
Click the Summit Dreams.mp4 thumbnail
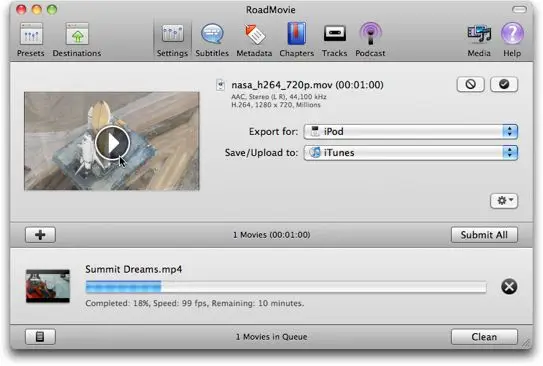(48, 286)
